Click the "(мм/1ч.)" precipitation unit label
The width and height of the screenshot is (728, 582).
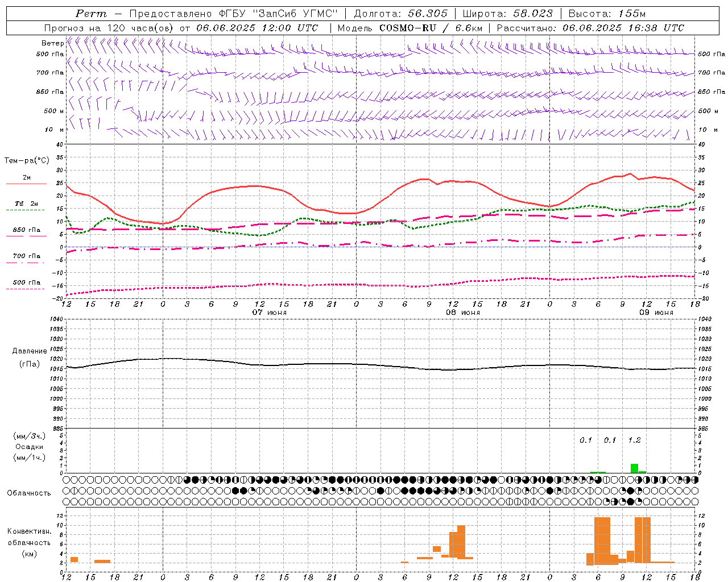click(x=30, y=458)
